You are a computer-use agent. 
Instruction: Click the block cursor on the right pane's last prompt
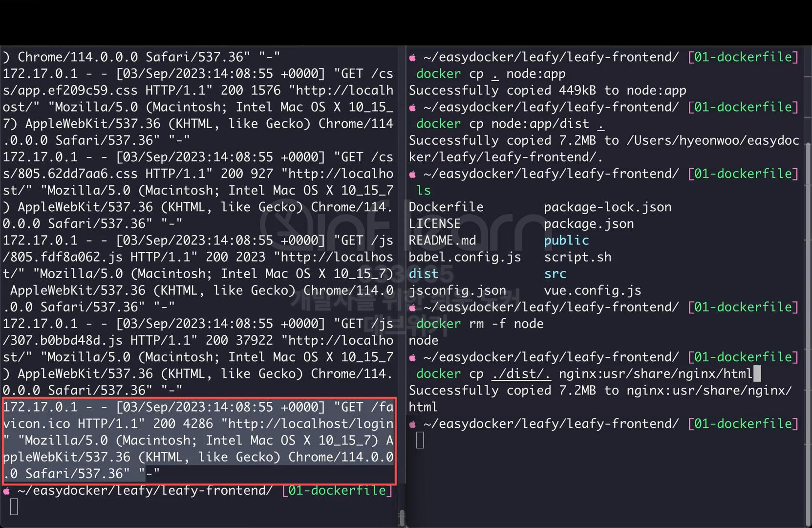coord(420,440)
